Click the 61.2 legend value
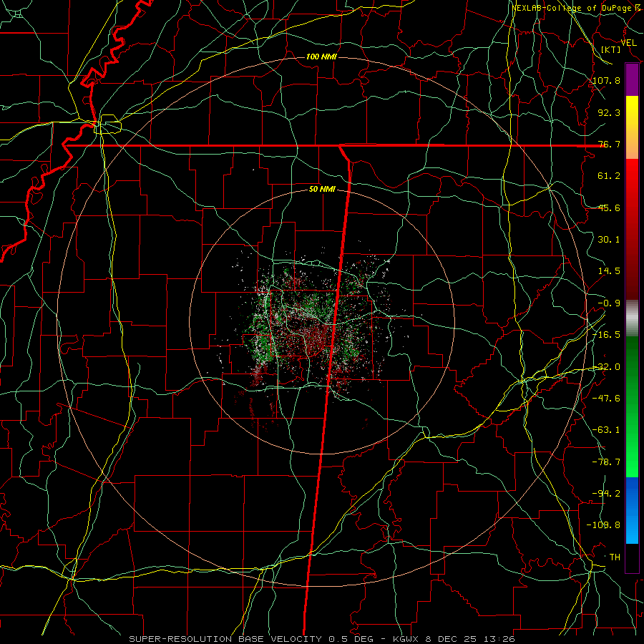 (609, 176)
